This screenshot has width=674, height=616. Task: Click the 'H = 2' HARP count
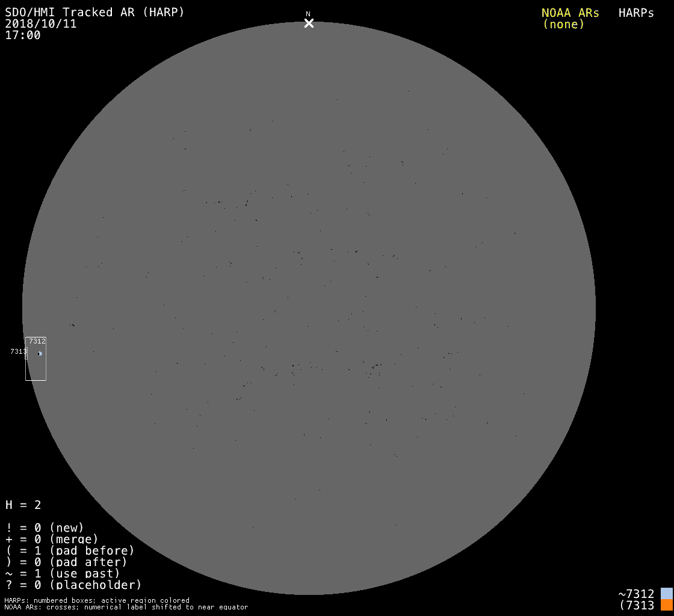[x=23, y=505]
